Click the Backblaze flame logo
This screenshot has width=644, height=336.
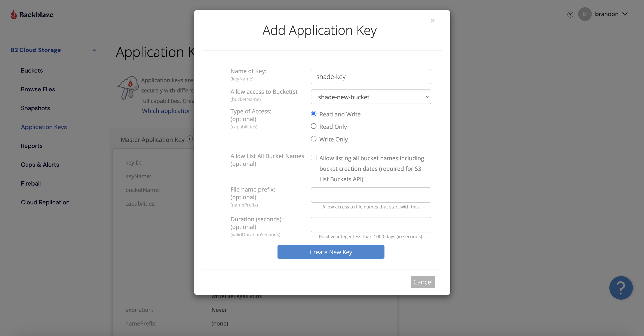(14, 14)
